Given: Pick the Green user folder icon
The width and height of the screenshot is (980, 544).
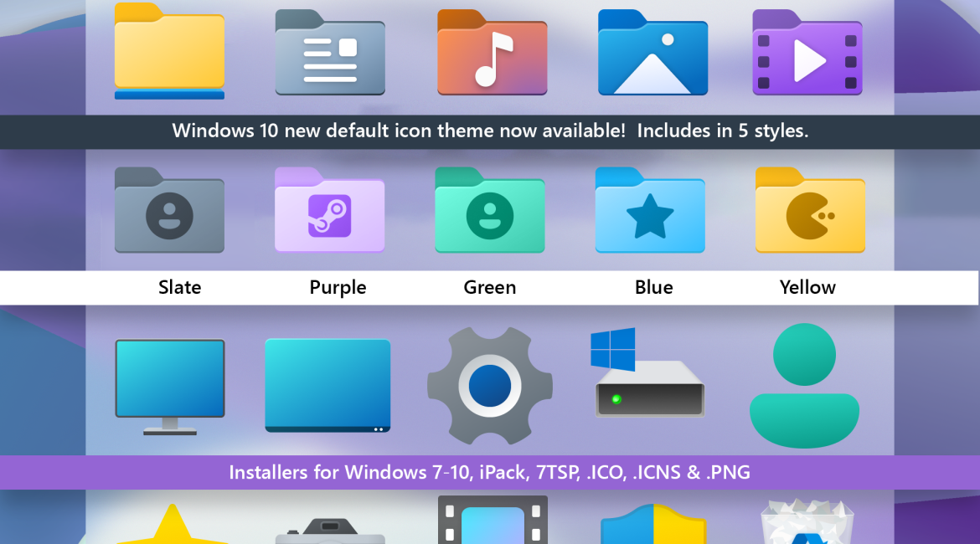Looking at the screenshot, I should click(x=489, y=210).
